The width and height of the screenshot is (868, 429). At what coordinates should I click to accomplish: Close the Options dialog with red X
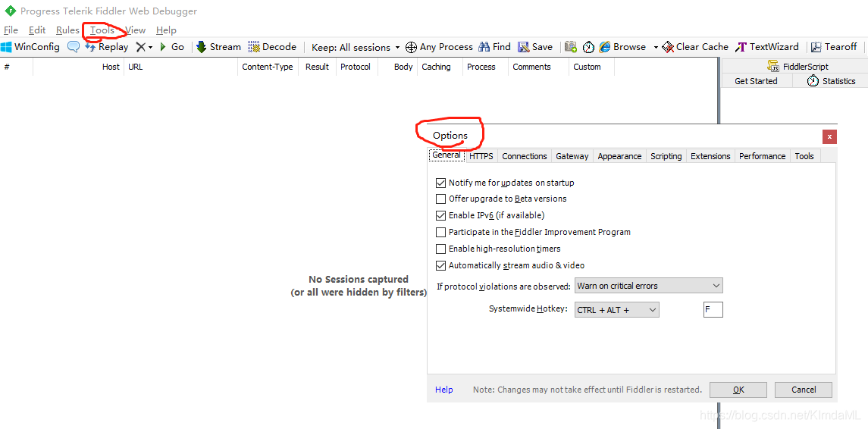coord(829,136)
